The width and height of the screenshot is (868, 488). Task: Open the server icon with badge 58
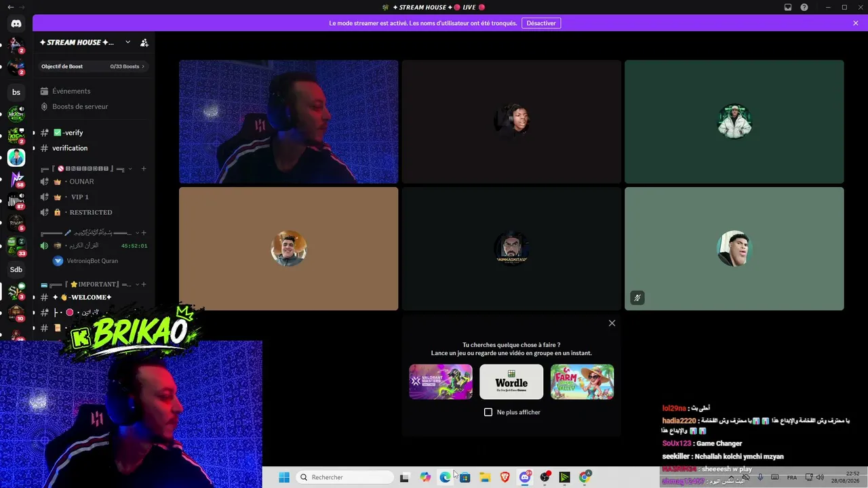16,179
